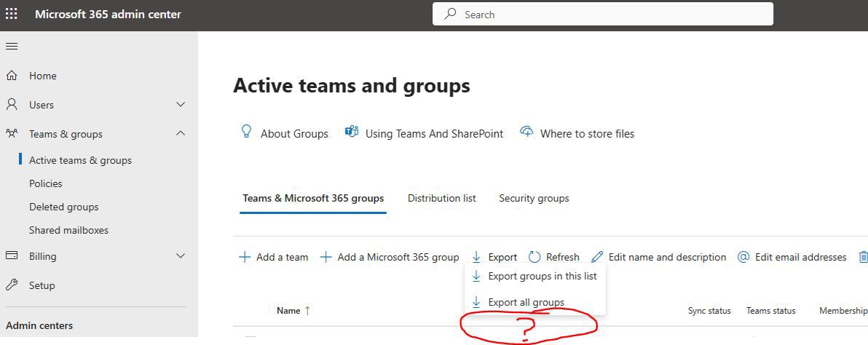
Task: Click the Billing card icon
Action: (12, 256)
